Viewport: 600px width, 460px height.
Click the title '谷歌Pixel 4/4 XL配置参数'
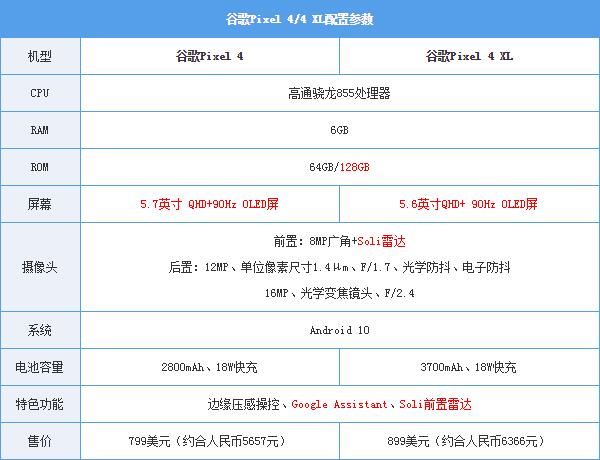pos(299,19)
